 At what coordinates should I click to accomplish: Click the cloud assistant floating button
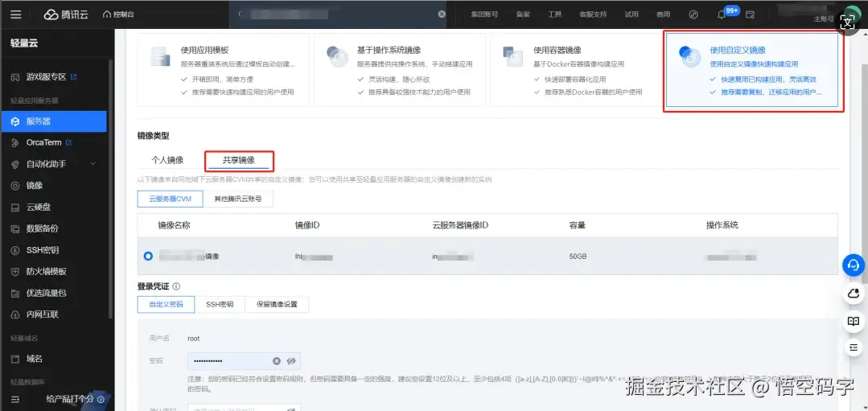853,293
